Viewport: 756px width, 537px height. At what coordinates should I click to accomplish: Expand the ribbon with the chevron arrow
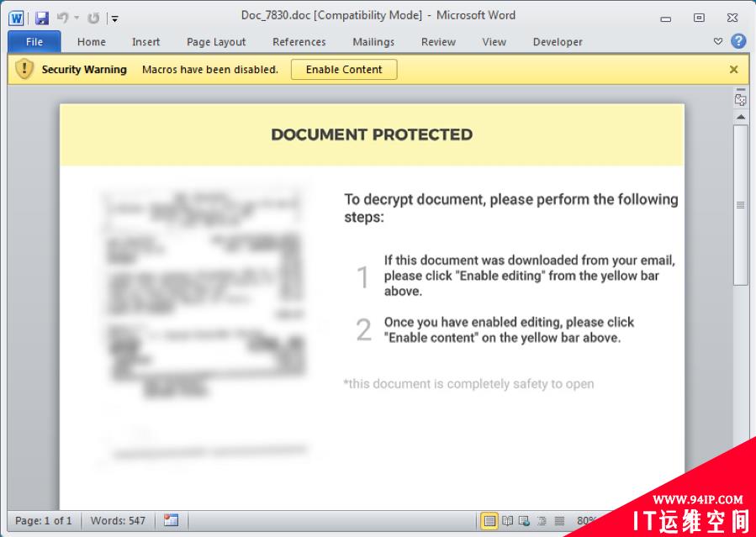pos(718,41)
